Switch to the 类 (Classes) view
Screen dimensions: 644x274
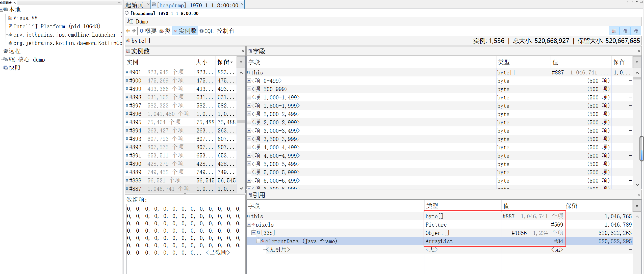coord(165,31)
